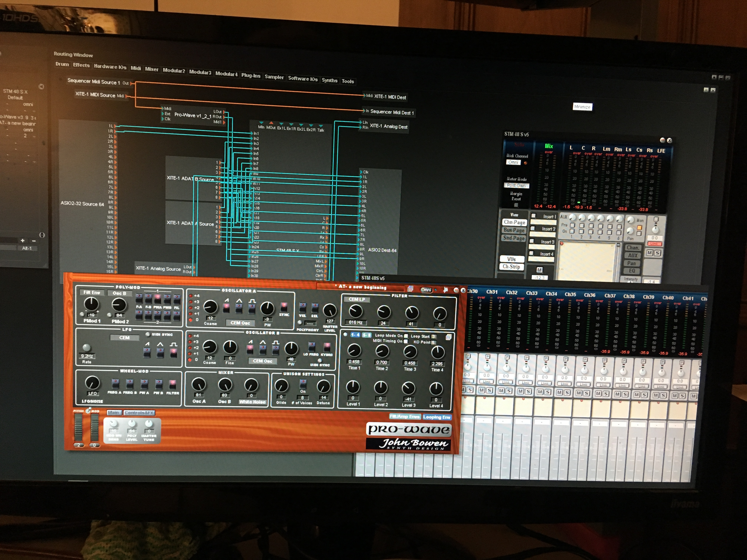Click Oscillator A Coarse knob
This screenshot has height=560, width=747.
(210, 307)
